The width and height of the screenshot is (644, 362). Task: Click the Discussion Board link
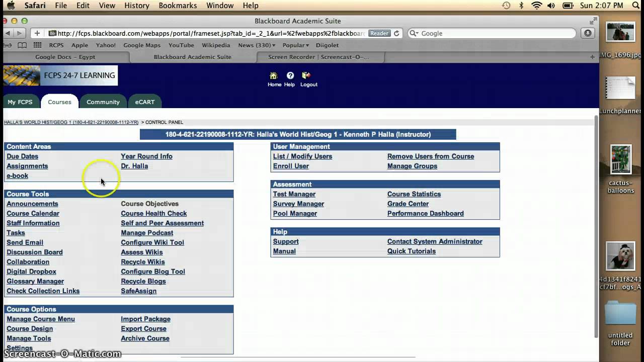click(x=35, y=252)
